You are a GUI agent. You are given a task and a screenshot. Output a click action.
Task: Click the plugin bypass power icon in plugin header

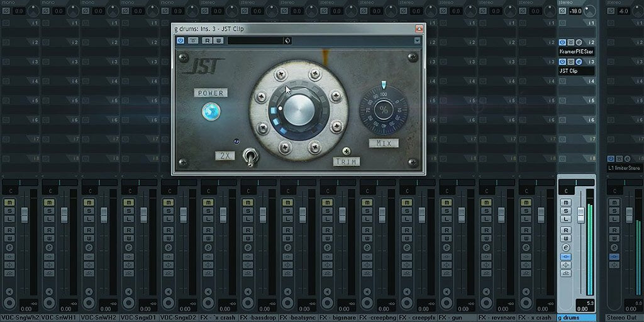coord(180,41)
